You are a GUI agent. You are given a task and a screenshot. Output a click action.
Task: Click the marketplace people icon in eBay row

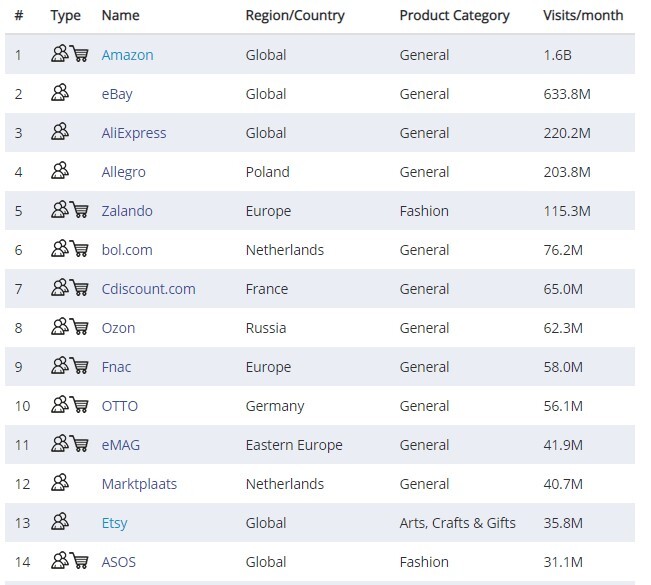click(x=60, y=92)
